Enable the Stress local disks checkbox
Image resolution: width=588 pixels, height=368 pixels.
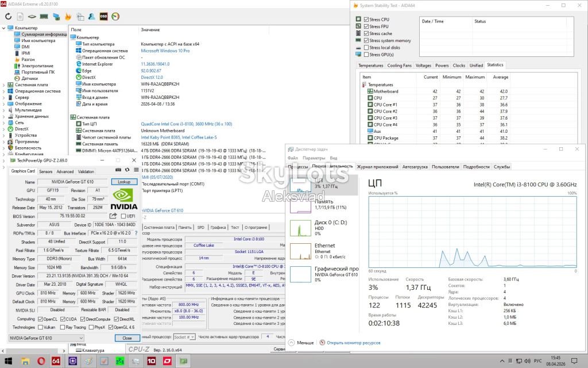click(x=366, y=48)
